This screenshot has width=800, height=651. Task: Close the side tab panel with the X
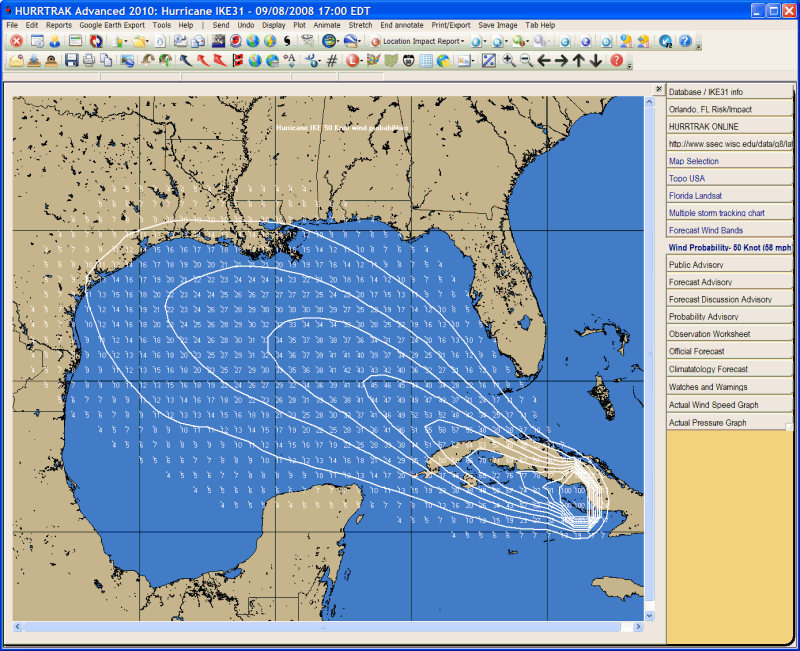(658, 89)
